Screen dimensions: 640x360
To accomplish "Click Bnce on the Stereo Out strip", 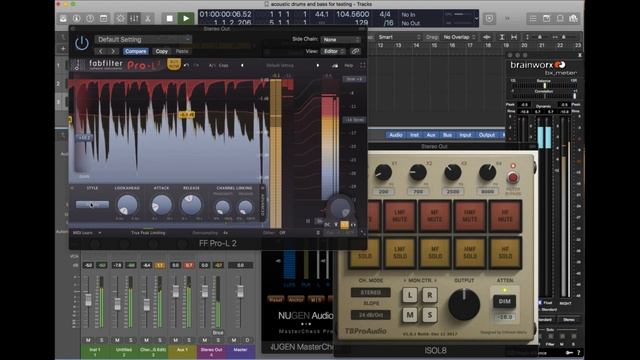I will click(218, 333).
